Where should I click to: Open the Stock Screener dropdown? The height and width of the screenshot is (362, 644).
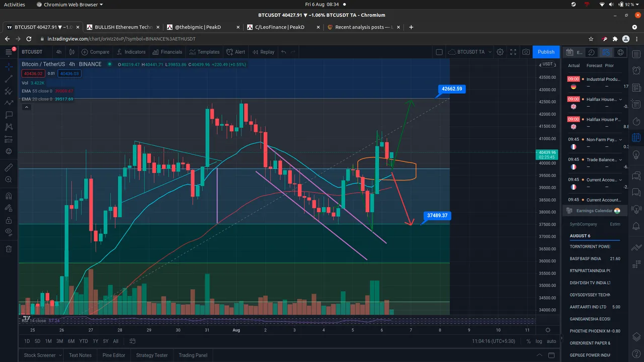[x=43, y=355]
